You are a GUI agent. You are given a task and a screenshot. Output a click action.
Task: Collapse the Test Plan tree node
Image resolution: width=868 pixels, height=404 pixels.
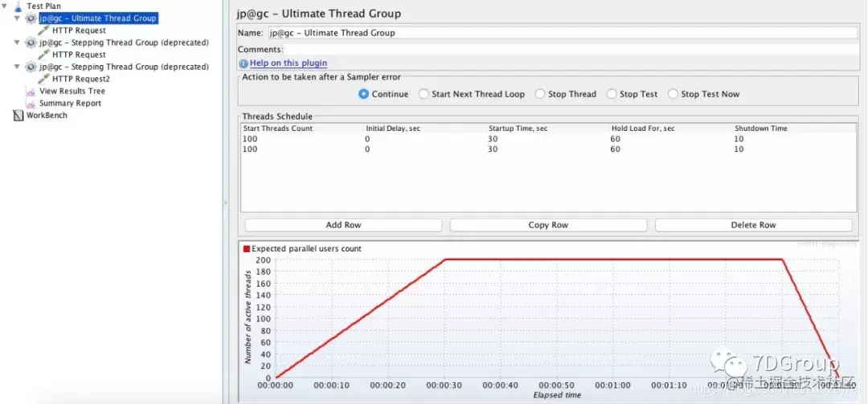tap(5, 6)
